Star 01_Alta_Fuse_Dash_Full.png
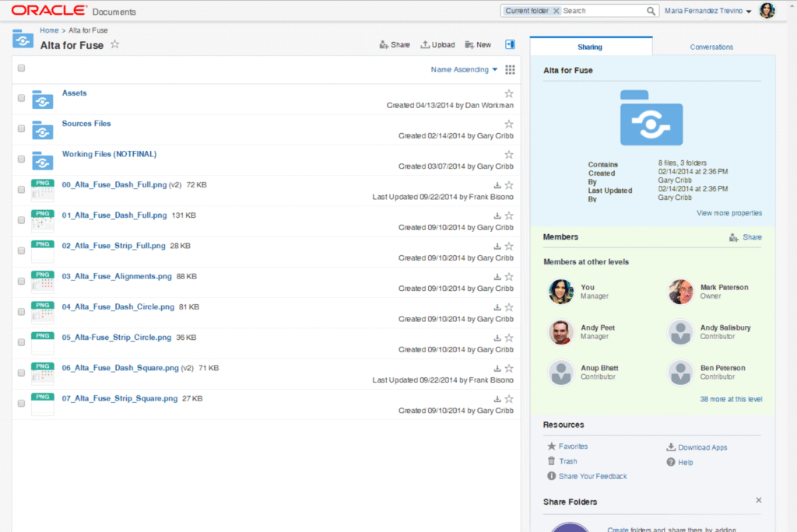 509,215
